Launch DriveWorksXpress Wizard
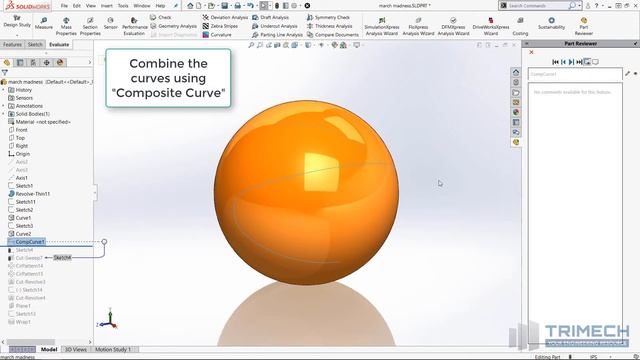Viewport: 640px width, 360px height. 491,26
